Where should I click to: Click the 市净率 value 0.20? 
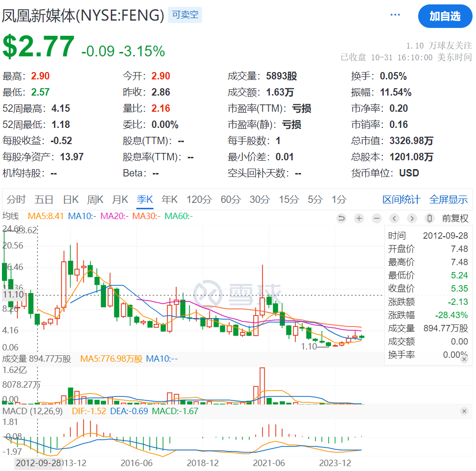pyautogui.click(x=399, y=108)
